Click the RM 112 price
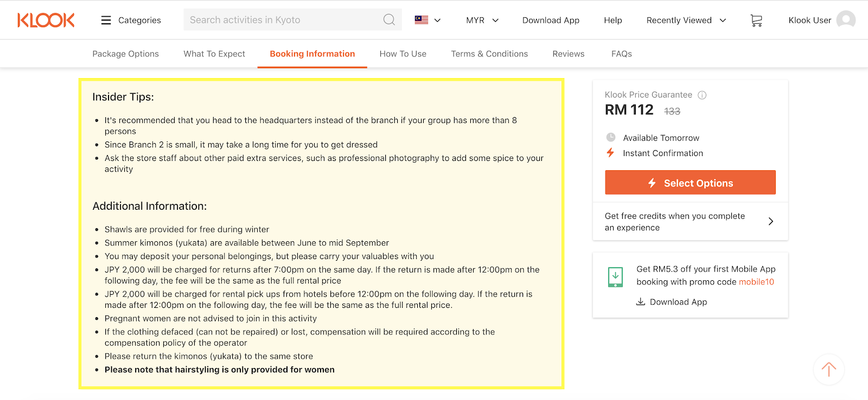Viewport: 868px width, 400px height. (x=629, y=110)
